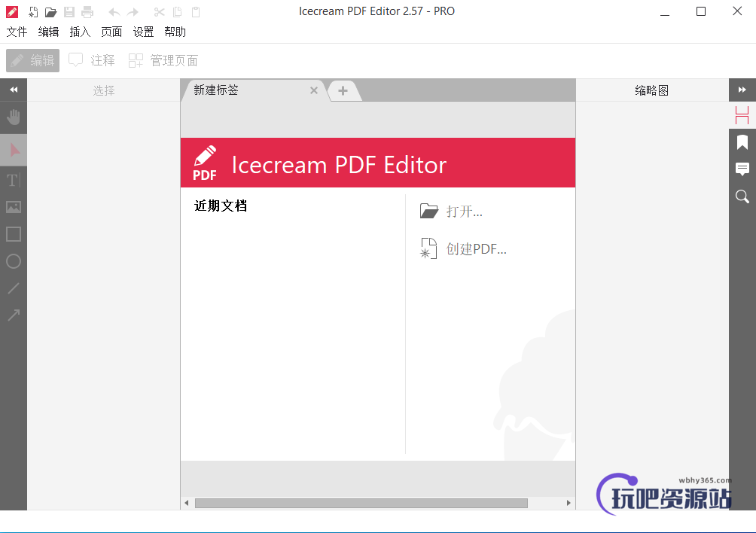Click 创建PDF... link

click(463, 248)
